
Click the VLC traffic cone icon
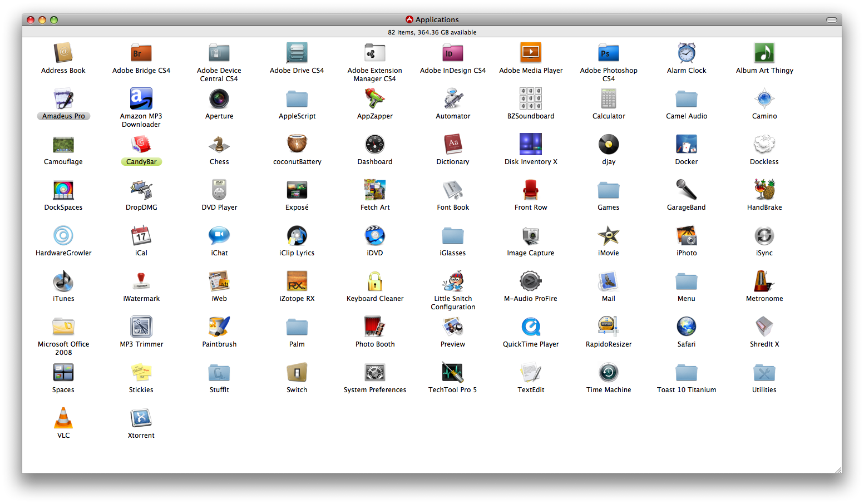tap(63, 418)
